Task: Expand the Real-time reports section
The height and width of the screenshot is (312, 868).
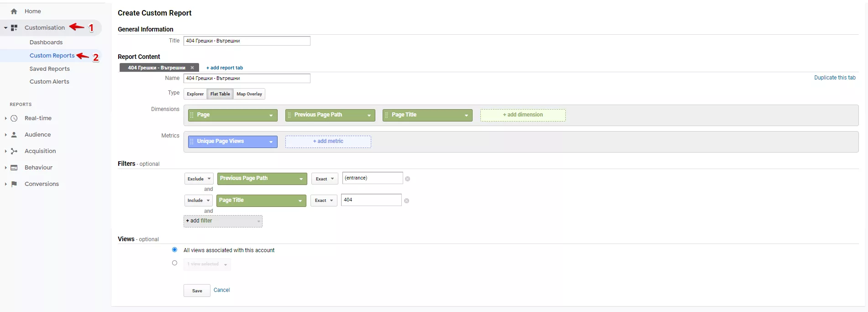Action: click(5, 118)
